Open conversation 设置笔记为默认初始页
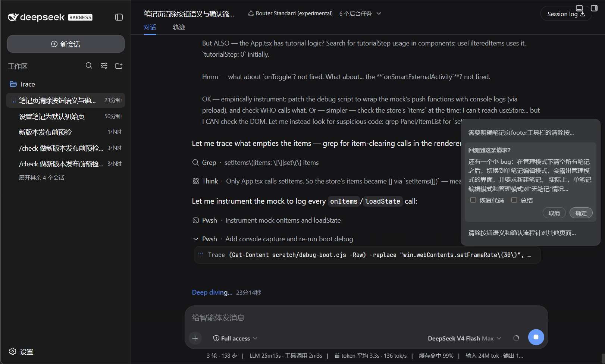This screenshot has height=364, width=605. (x=66, y=116)
